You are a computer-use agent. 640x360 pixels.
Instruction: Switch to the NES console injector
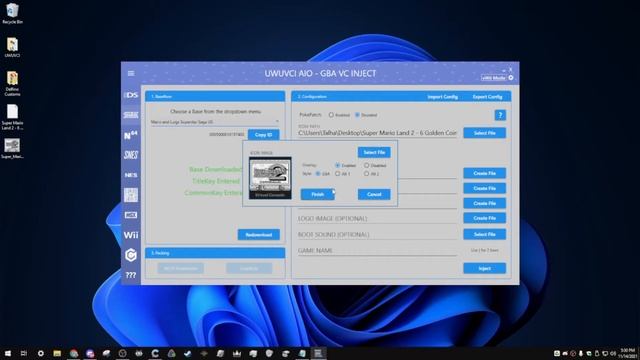(131, 175)
